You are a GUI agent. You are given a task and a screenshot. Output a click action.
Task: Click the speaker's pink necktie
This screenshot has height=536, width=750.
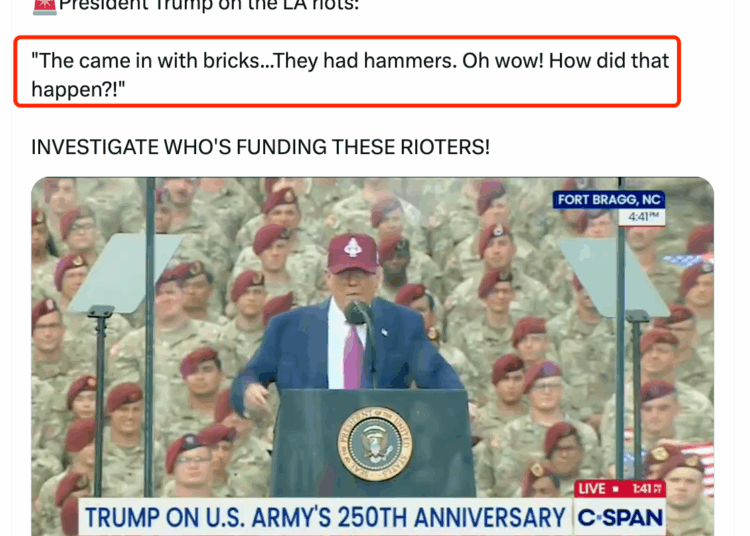tap(353, 357)
